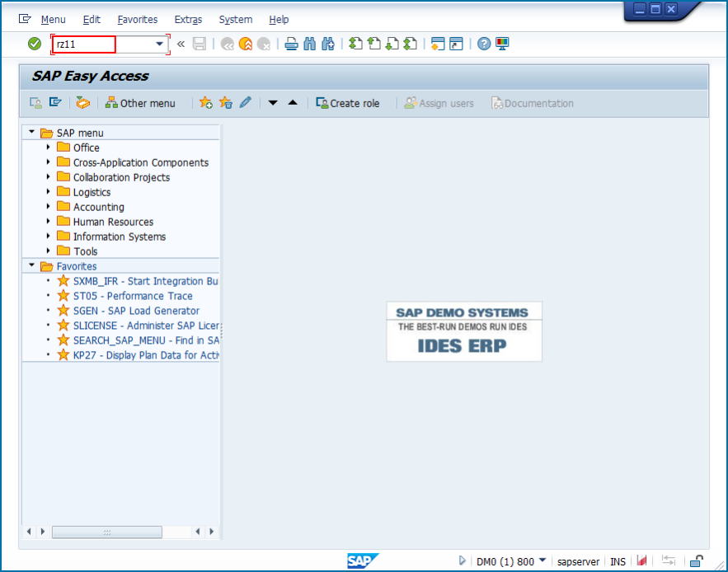728x572 pixels.
Task: Open the Extras menu
Action: (188, 19)
